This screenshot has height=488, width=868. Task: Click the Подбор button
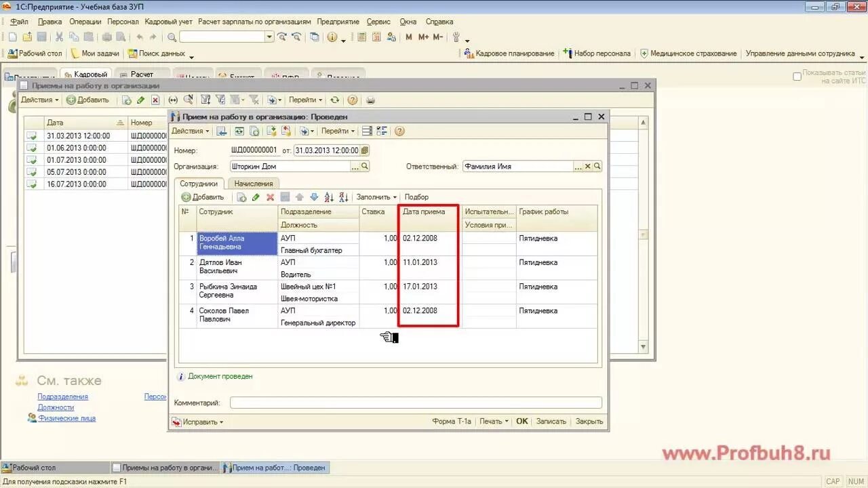point(416,197)
